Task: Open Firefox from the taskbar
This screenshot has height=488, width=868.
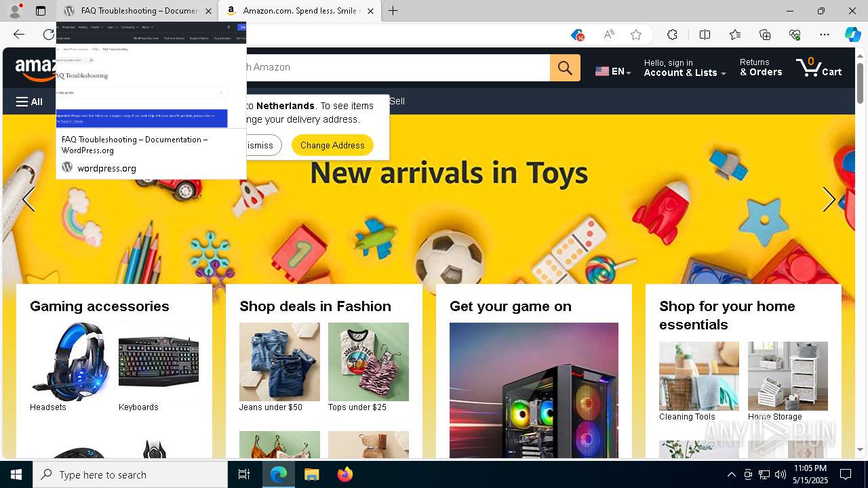Action: click(345, 474)
